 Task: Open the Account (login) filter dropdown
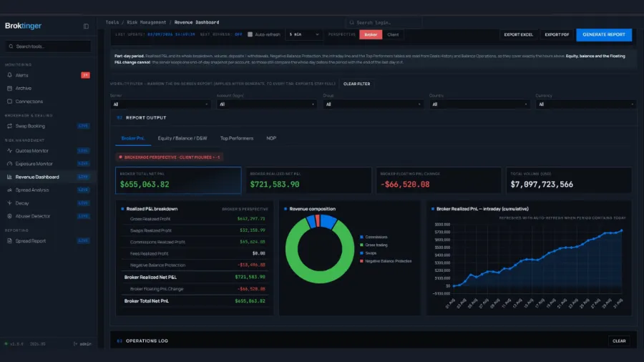point(267,104)
